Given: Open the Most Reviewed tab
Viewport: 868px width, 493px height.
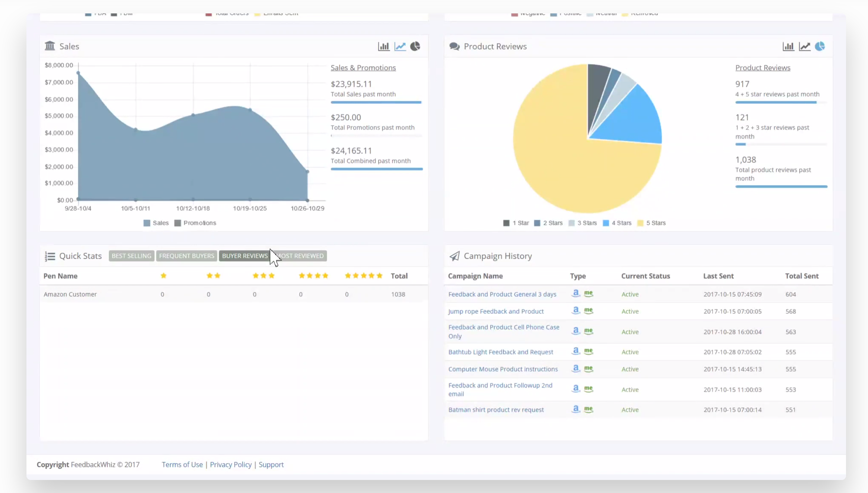Looking at the screenshot, I should point(302,256).
